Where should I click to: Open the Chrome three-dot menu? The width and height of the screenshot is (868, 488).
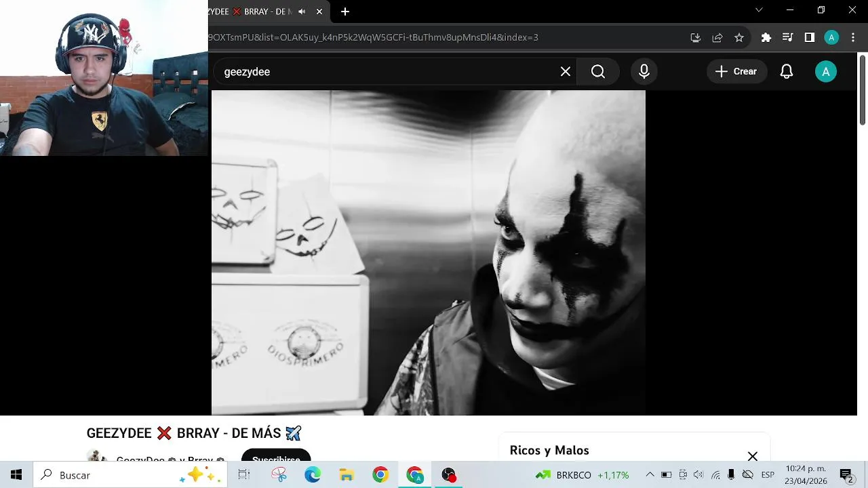coord(853,37)
